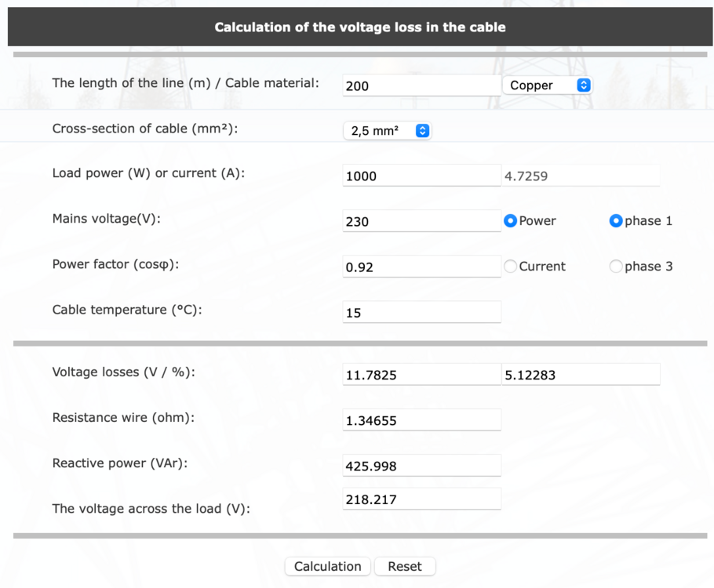Switch to phase 3 option

coord(616,267)
